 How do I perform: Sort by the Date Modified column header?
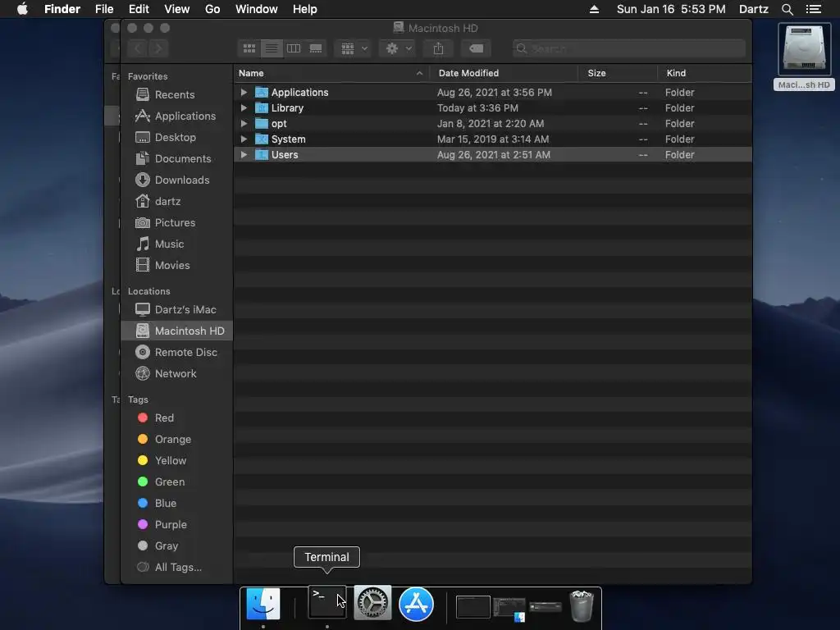[x=504, y=73]
